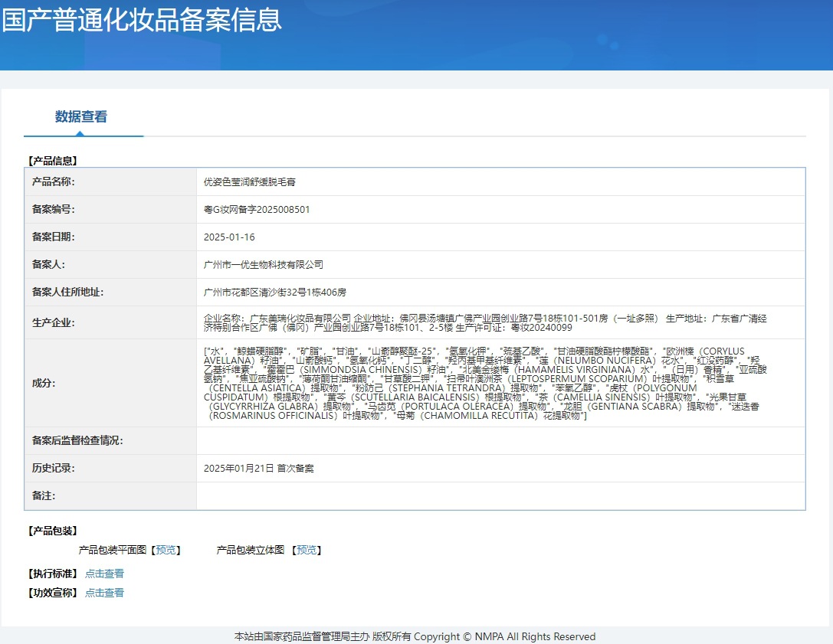The height and width of the screenshot is (644, 833).
Task: Click address 广州市花都区清沙街32号1栋406房
Action: point(275,293)
